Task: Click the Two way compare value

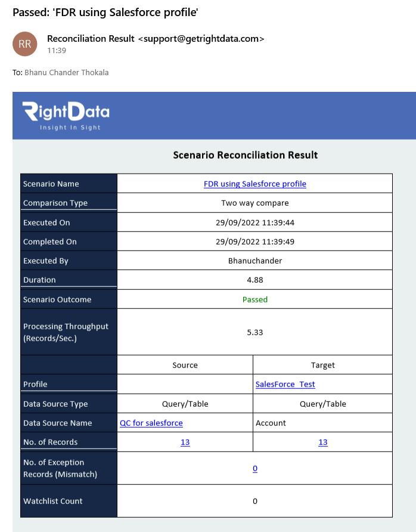Action: coord(255,203)
